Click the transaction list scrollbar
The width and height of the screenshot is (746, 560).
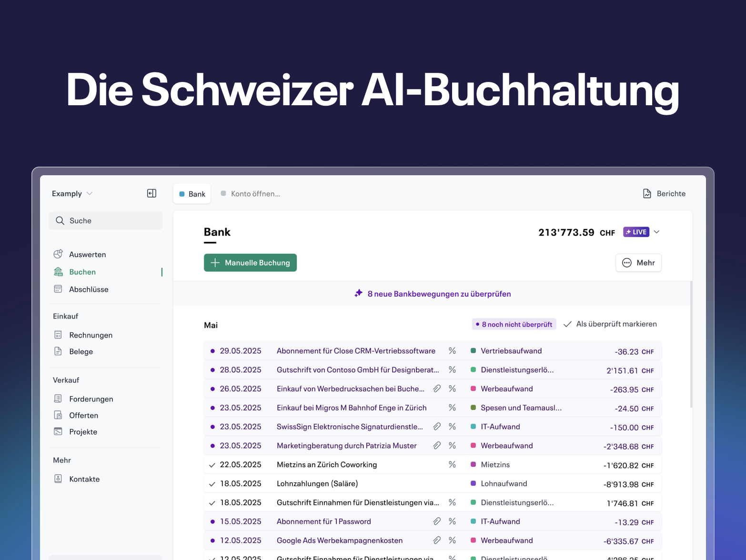coord(691,344)
